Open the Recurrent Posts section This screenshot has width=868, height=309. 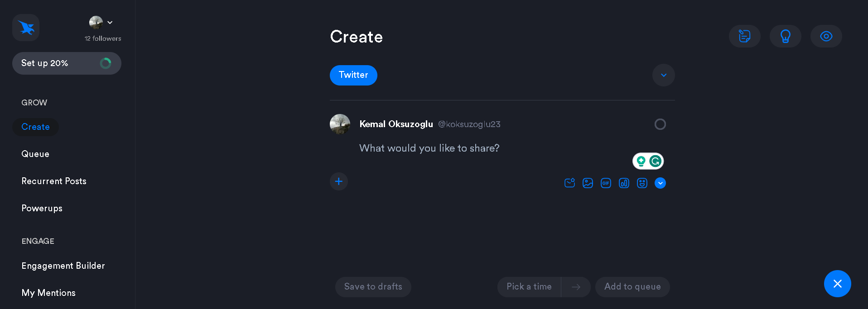click(54, 181)
